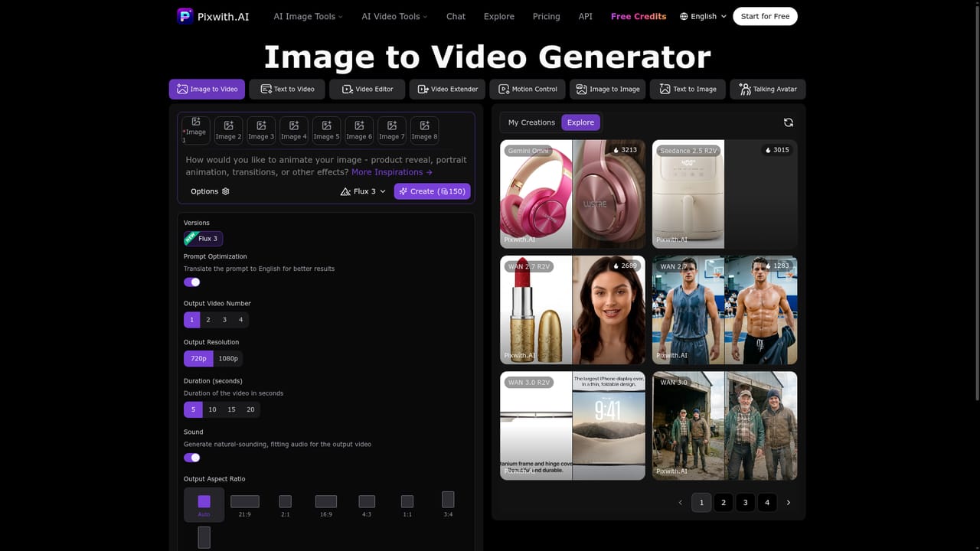The height and width of the screenshot is (551, 980).
Task: Choose 1080p output resolution
Action: pos(228,358)
